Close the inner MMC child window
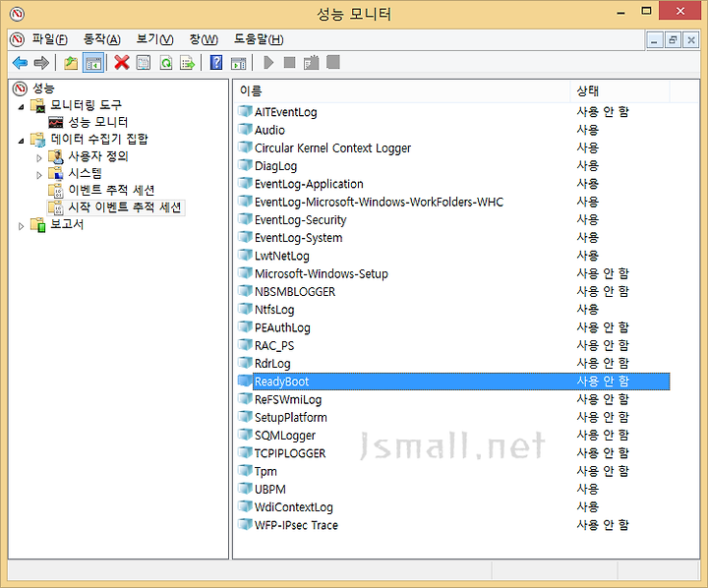The image size is (708, 588). (x=691, y=40)
